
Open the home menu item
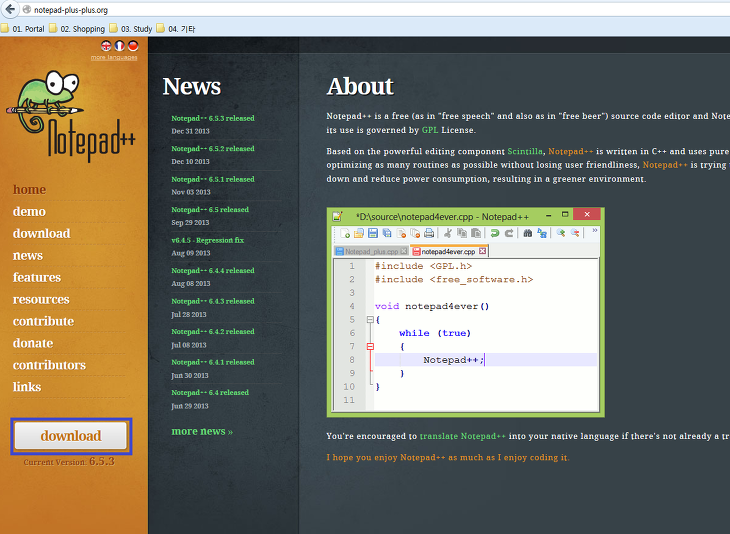(29, 189)
